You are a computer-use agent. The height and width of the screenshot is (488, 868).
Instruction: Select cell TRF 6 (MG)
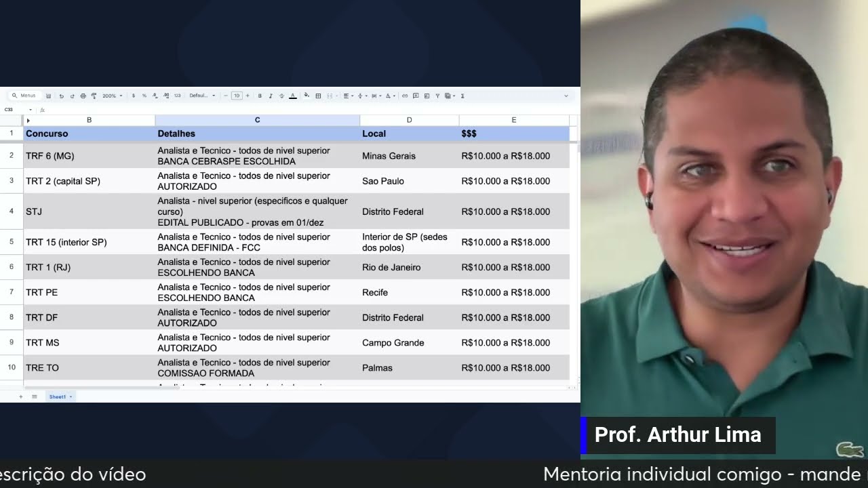pyautogui.click(x=89, y=156)
